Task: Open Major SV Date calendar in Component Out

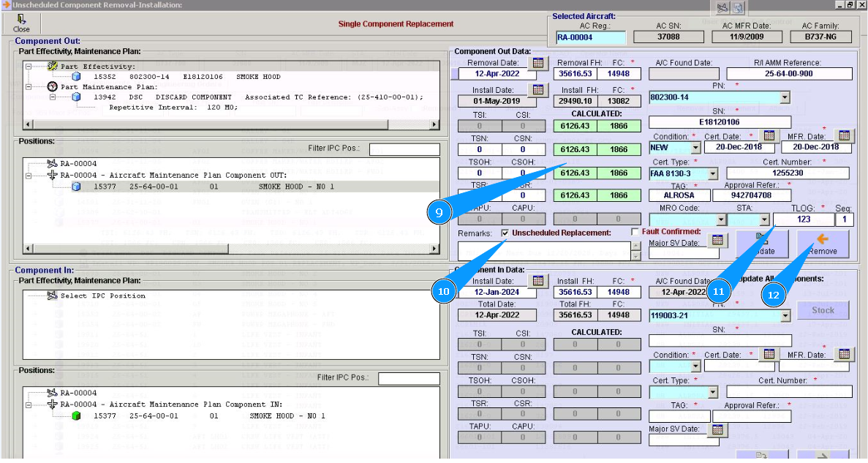Action: tap(717, 241)
